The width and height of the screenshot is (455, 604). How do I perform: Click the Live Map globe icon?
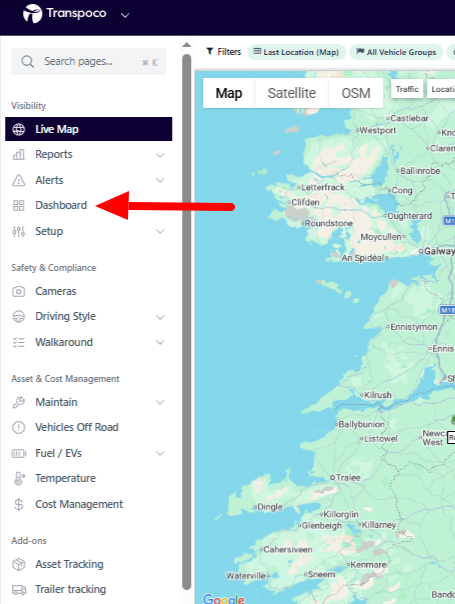pos(18,129)
